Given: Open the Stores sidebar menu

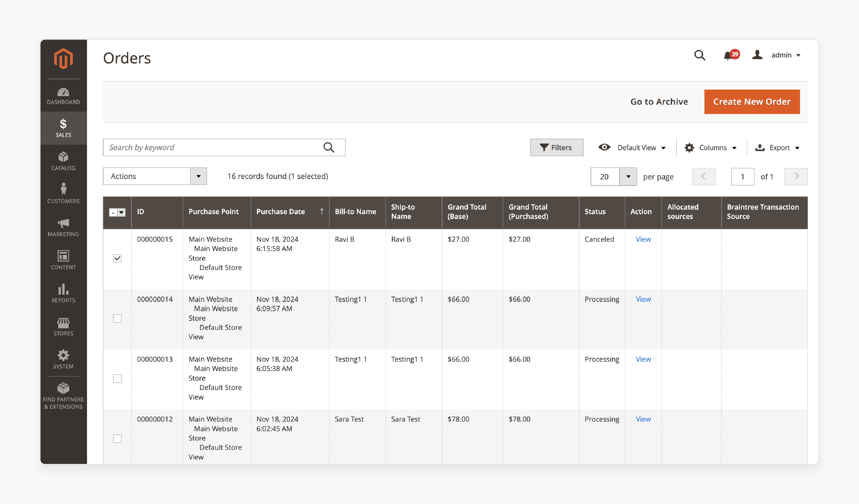Looking at the screenshot, I should [64, 326].
